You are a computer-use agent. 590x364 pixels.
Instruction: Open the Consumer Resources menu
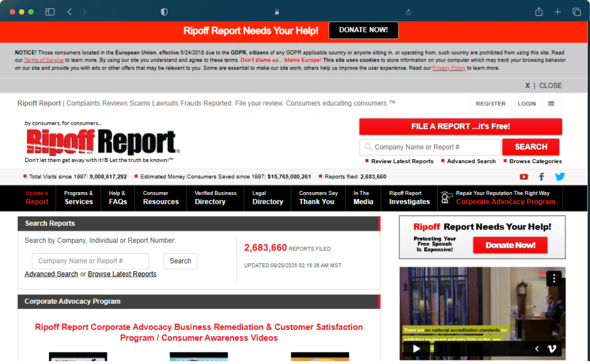coord(161,198)
